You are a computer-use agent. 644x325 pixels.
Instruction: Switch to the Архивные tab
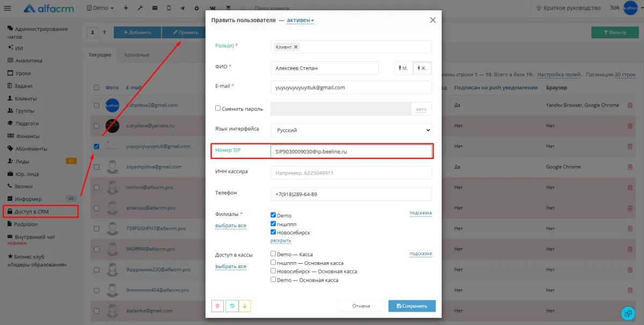(x=136, y=55)
